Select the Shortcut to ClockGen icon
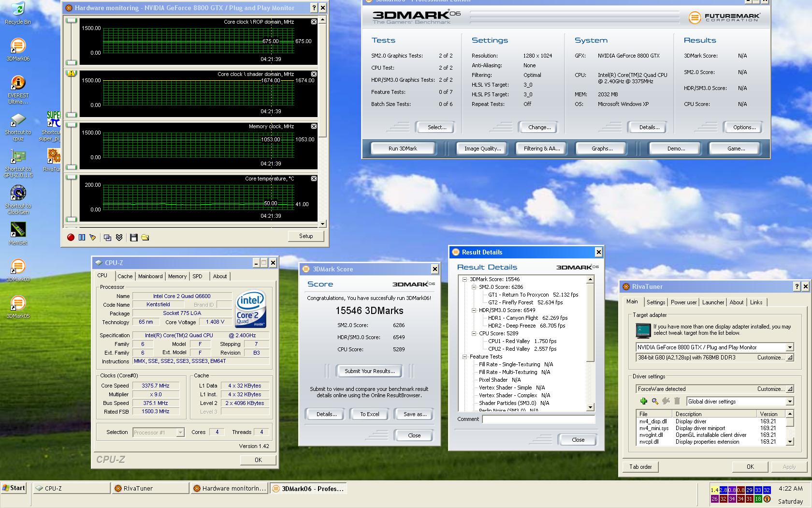Screen dimensions: 812x508 [x=18, y=200]
